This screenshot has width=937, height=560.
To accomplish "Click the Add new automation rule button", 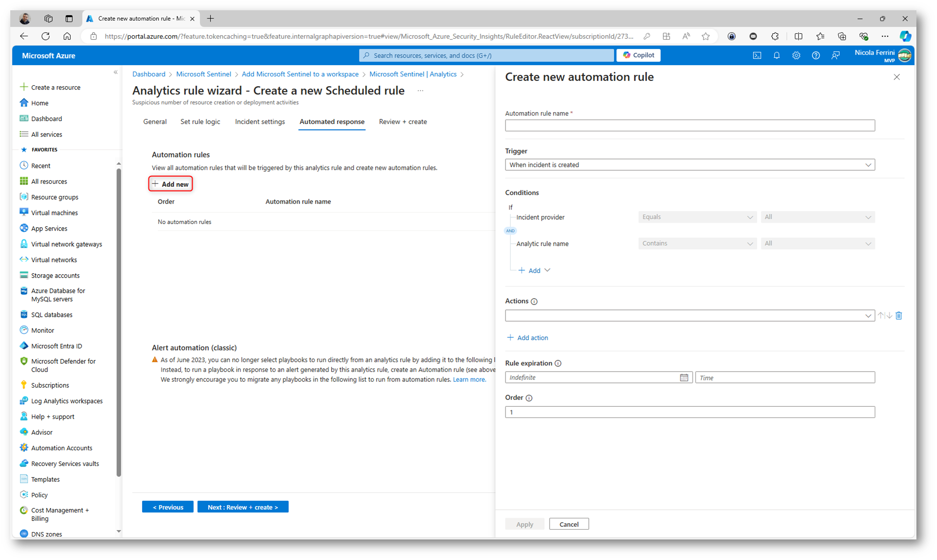I will 170,184.
